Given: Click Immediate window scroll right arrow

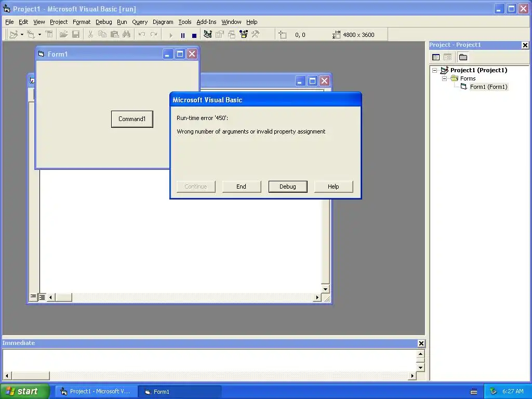Looking at the screenshot, I should click(x=412, y=376).
